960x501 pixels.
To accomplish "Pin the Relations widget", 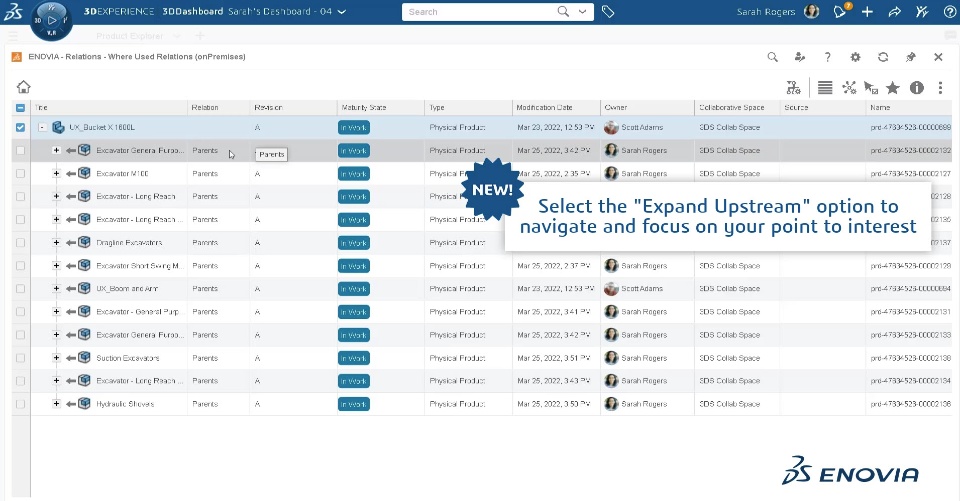I will click(x=910, y=57).
